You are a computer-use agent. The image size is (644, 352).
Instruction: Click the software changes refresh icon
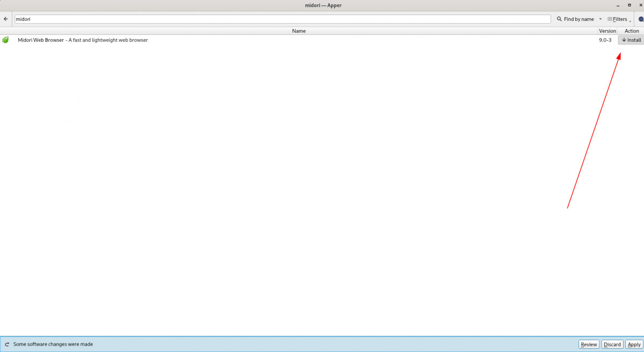7,344
